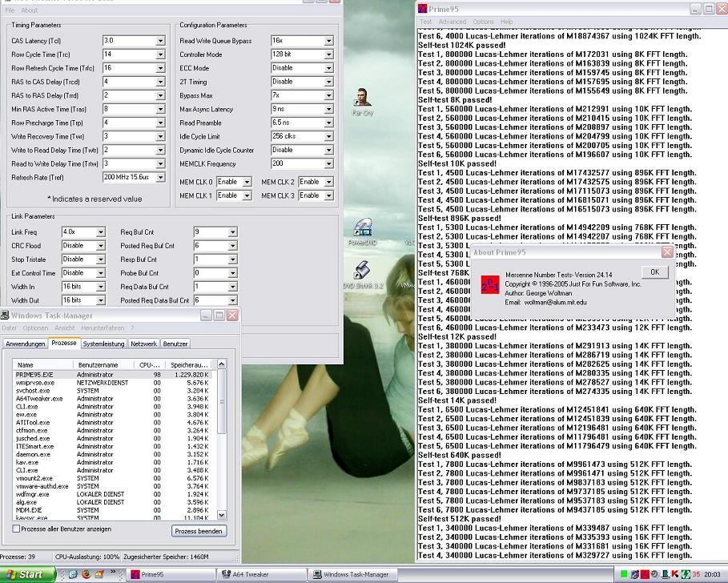Select the PRIME95.EXE process row
This screenshot has width=728, height=583.
(x=113, y=375)
